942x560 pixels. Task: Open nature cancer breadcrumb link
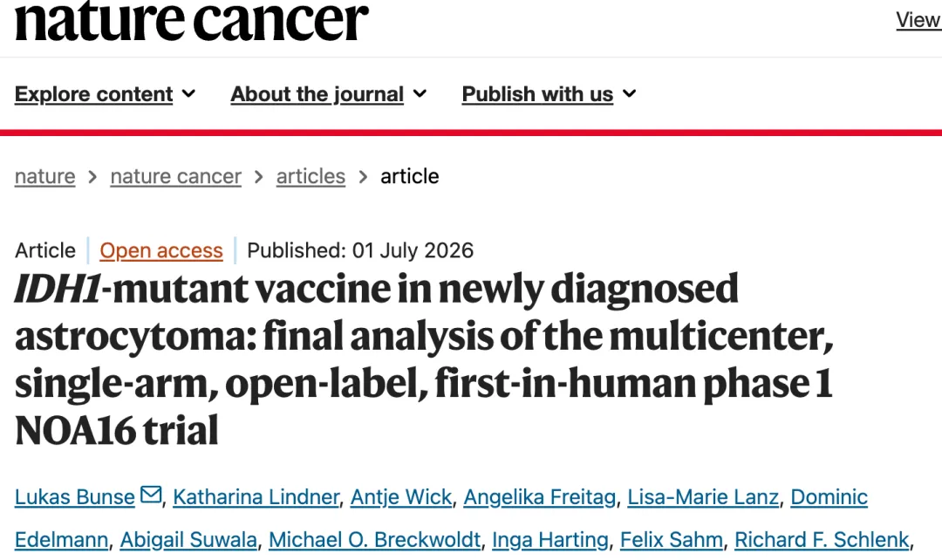tap(176, 177)
